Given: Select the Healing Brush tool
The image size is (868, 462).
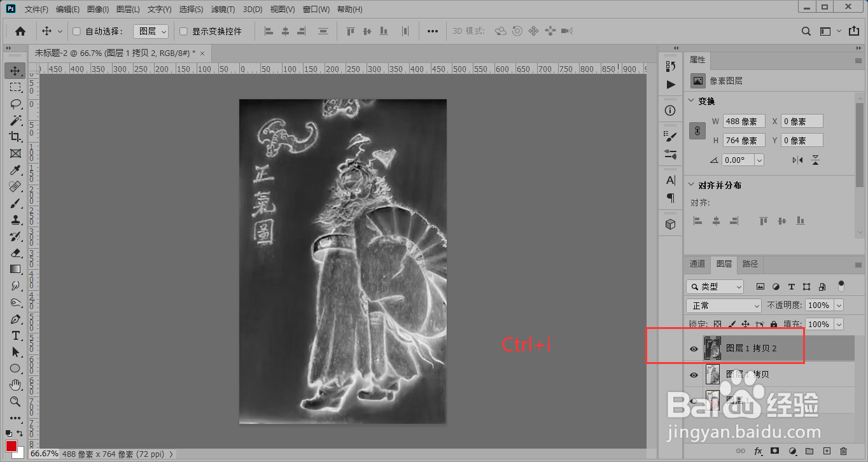Looking at the screenshot, I should coord(15,187).
